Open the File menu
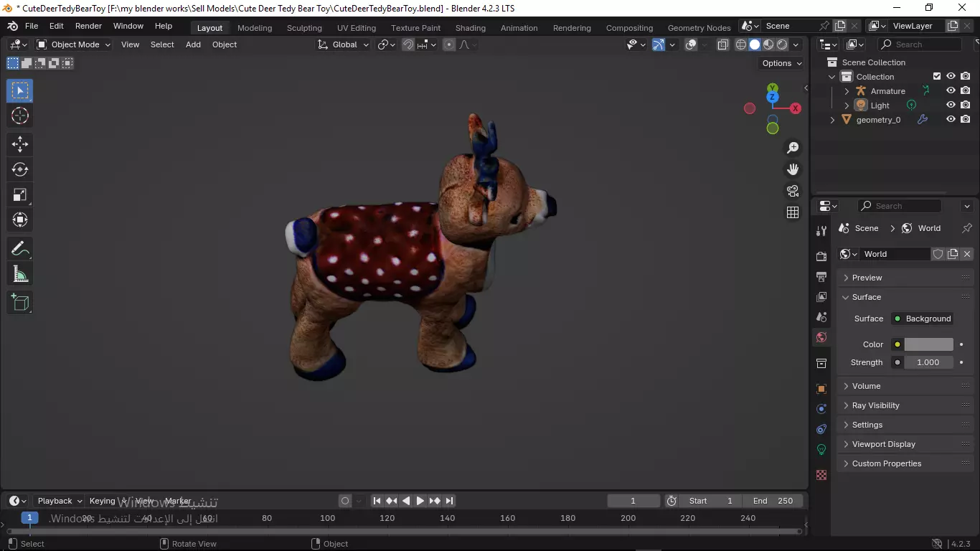 click(x=32, y=26)
